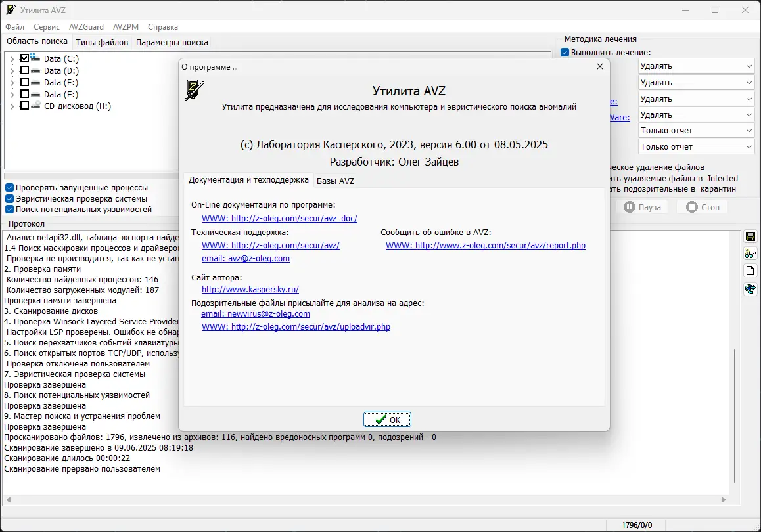The image size is (761, 532).
Task: Open the z-oleg.com/secur/avz/ support link
Action: (271, 246)
